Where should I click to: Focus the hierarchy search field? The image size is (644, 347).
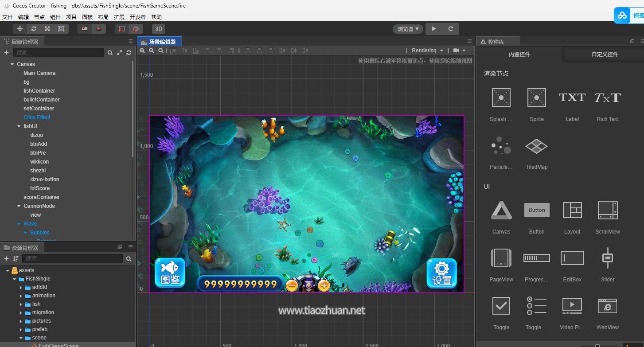(x=59, y=52)
